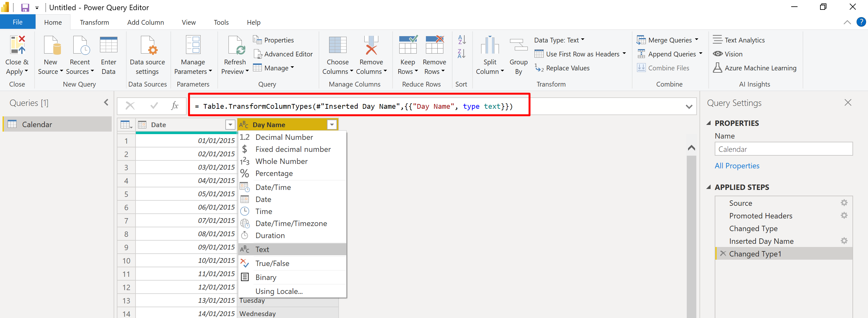Switch to the Transform tab
The image size is (868, 318).
pyautogui.click(x=94, y=22)
